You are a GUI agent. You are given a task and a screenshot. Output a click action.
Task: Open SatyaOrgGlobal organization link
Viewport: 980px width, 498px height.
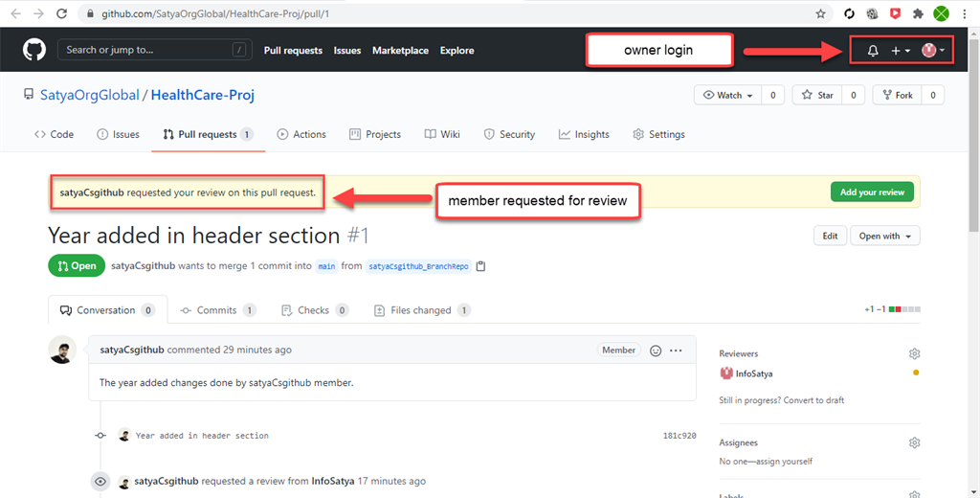(x=89, y=95)
